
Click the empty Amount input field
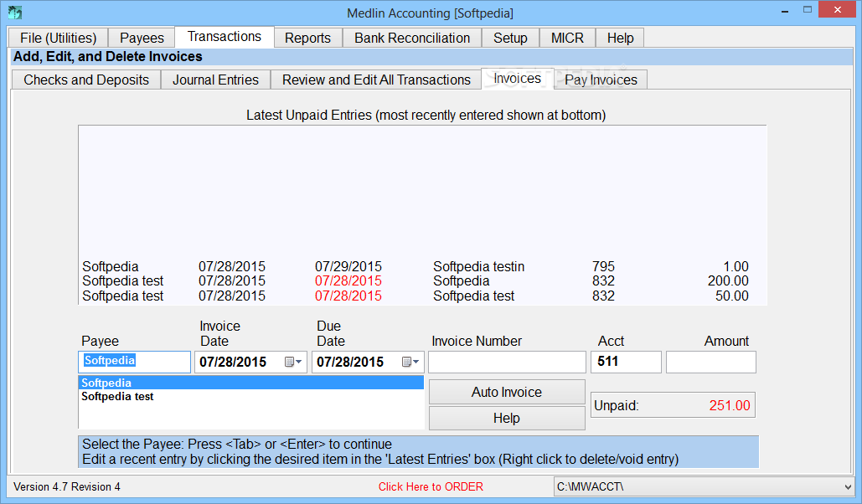pyautogui.click(x=711, y=363)
